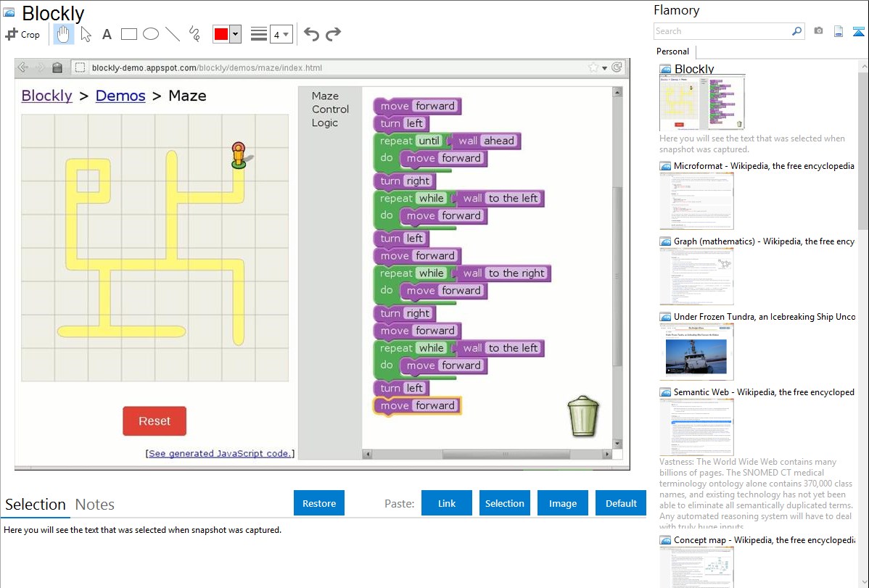
Task: Click the icon beside the Semantic Web title
Action: pos(665,392)
